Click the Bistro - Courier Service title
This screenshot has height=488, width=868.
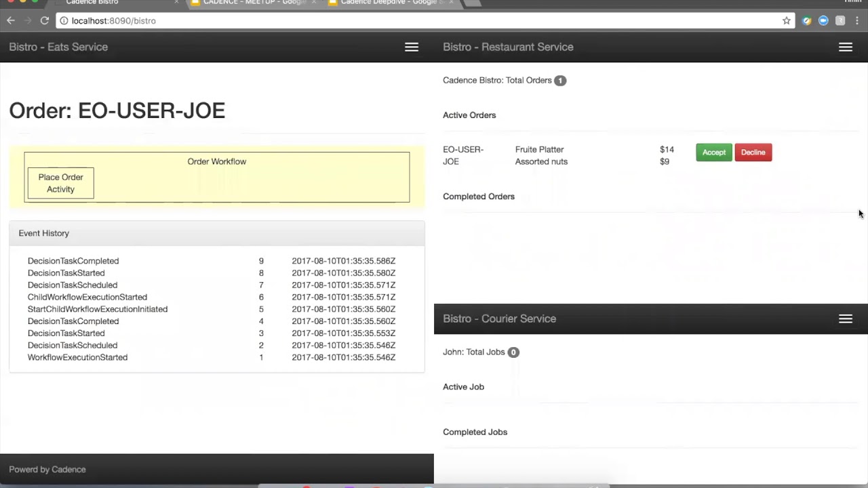click(499, 319)
